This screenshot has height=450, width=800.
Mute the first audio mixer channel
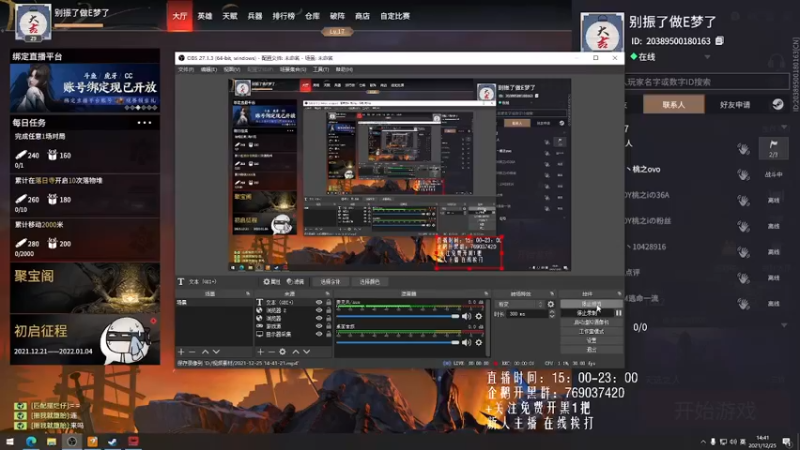tap(466, 316)
